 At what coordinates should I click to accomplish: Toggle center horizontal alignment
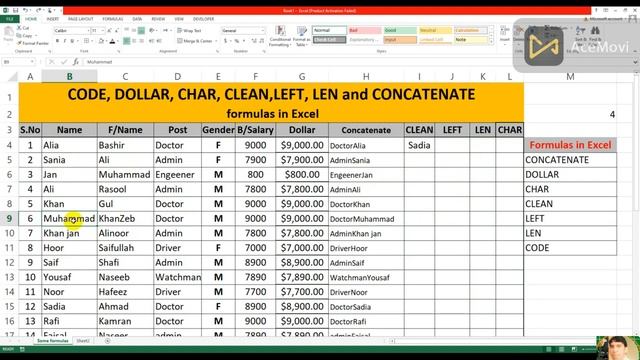click(x=134, y=41)
